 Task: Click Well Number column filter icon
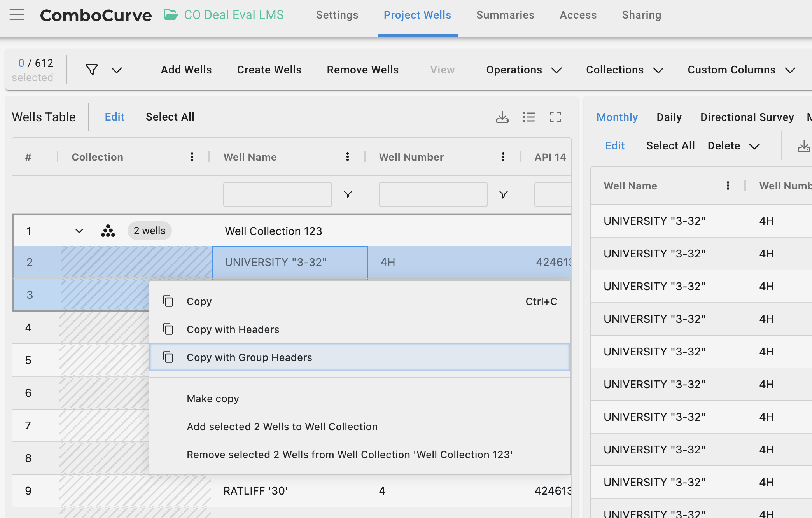point(504,194)
